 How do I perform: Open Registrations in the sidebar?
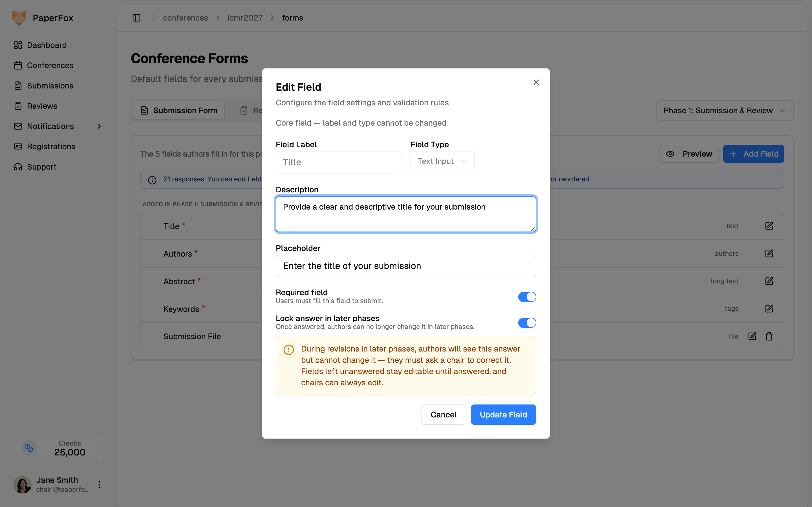point(51,146)
